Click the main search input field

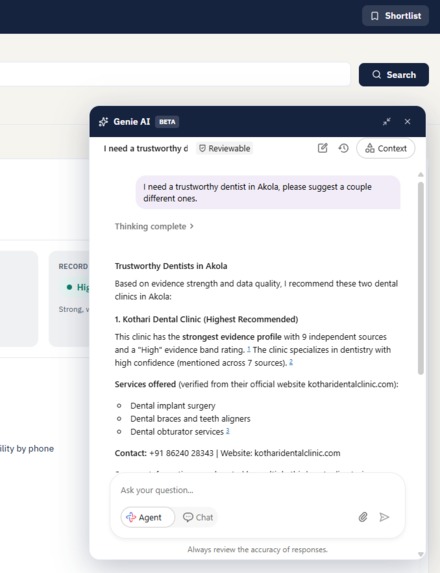tap(175, 75)
